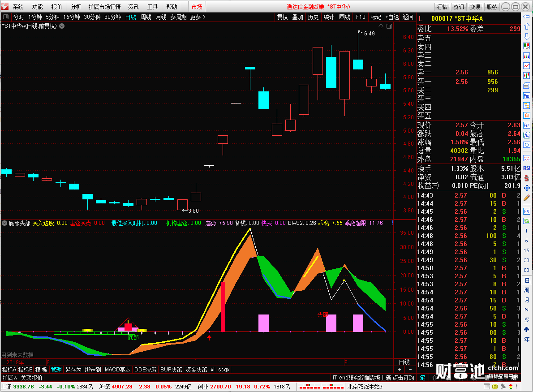Click the wavy lines indicator icon
This screenshot has width=533, height=392.
click(527, 158)
